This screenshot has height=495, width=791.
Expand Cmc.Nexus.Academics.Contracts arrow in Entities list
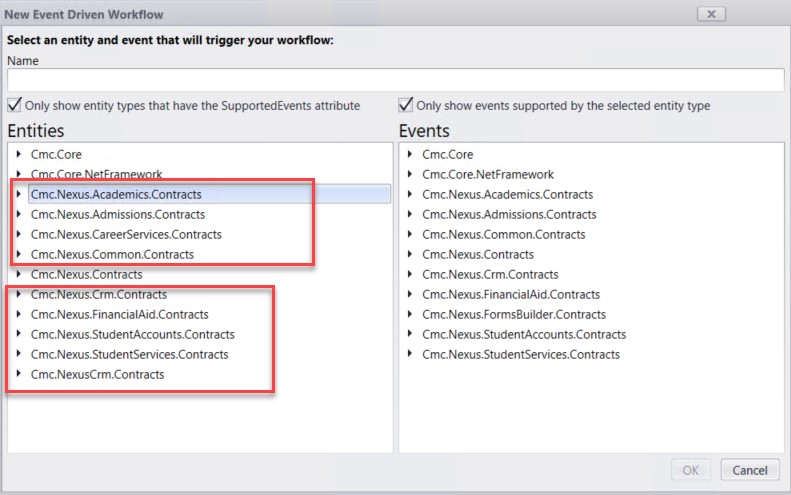[18, 195]
